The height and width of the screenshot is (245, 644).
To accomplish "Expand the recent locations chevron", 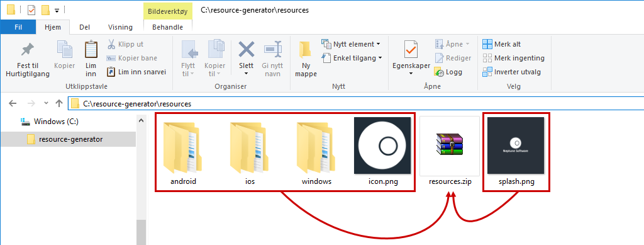I will 46,103.
